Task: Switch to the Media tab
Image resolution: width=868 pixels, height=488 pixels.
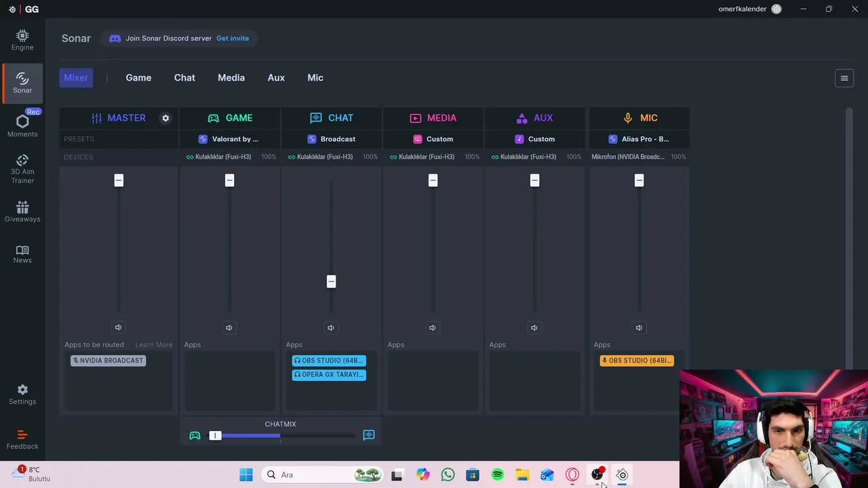Action: pyautogui.click(x=231, y=78)
